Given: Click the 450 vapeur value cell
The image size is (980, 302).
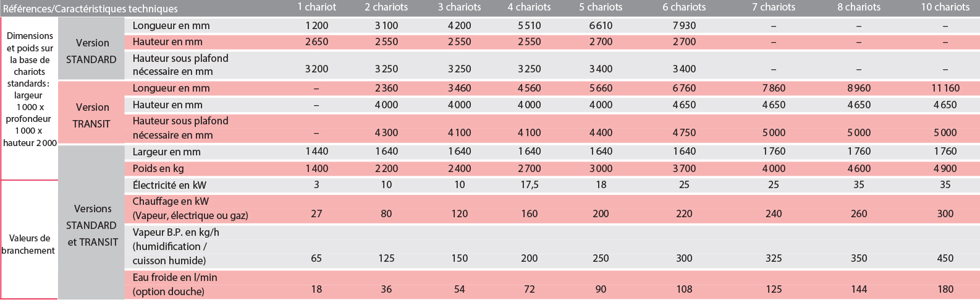Looking at the screenshot, I should [x=945, y=258].
